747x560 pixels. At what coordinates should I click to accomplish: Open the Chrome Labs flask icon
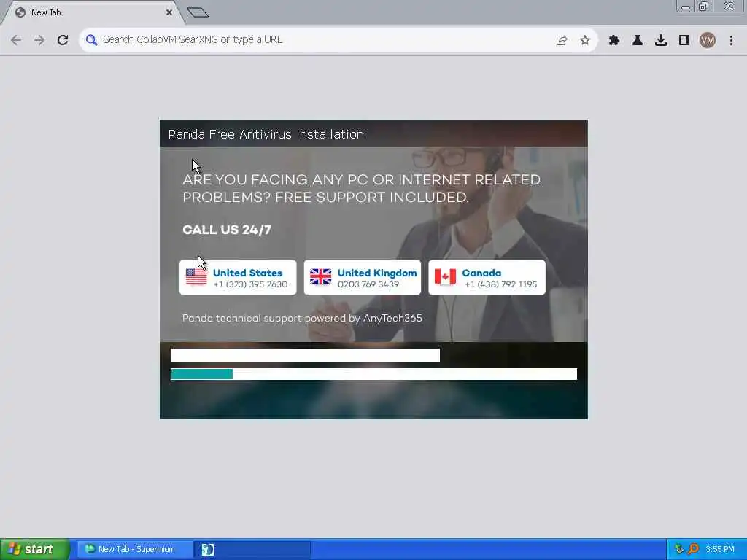pyautogui.click(x=637, y=41)
